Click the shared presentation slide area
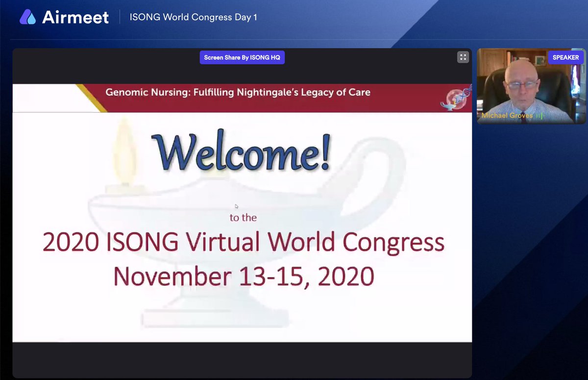The height and width of the screenshot is (380, 588). click(x=242, y=213)
